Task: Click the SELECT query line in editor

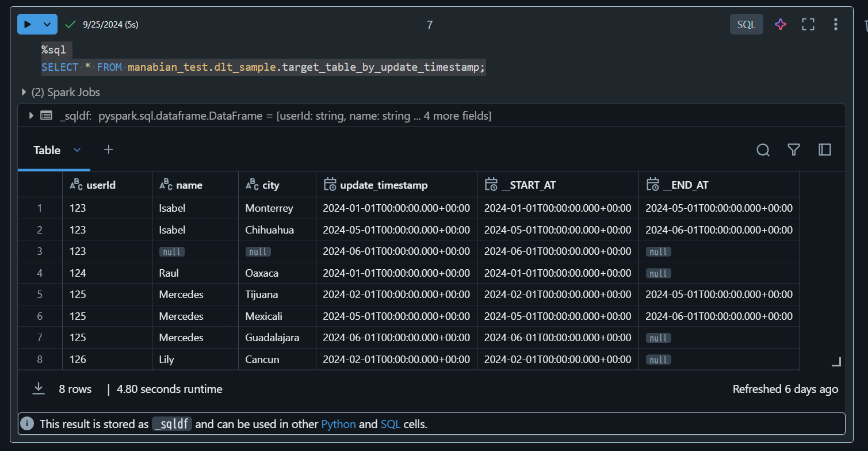Action: [263, 67]
